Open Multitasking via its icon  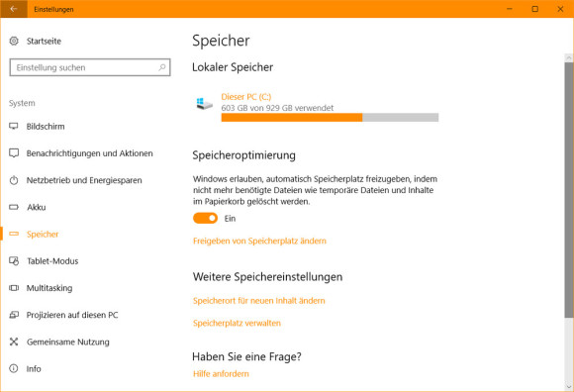click(14, 288)
